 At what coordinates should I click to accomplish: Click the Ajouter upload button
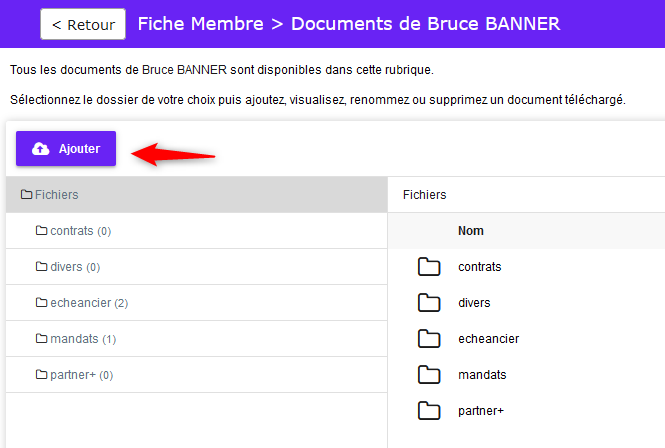tap(66, 148)
